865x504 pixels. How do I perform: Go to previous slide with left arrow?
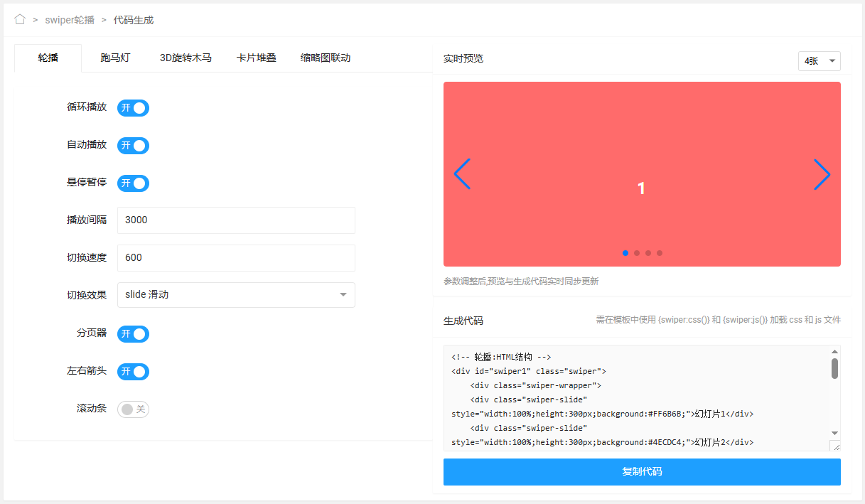tap(462, 174)
